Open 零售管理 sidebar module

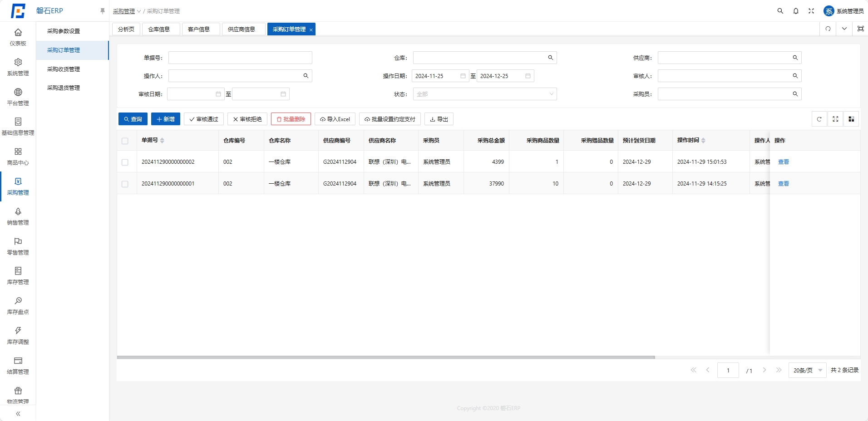coord(18,246)
